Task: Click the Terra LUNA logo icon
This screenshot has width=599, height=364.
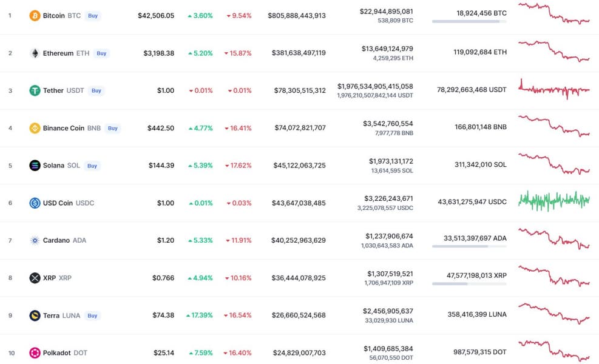Action: 35,315
